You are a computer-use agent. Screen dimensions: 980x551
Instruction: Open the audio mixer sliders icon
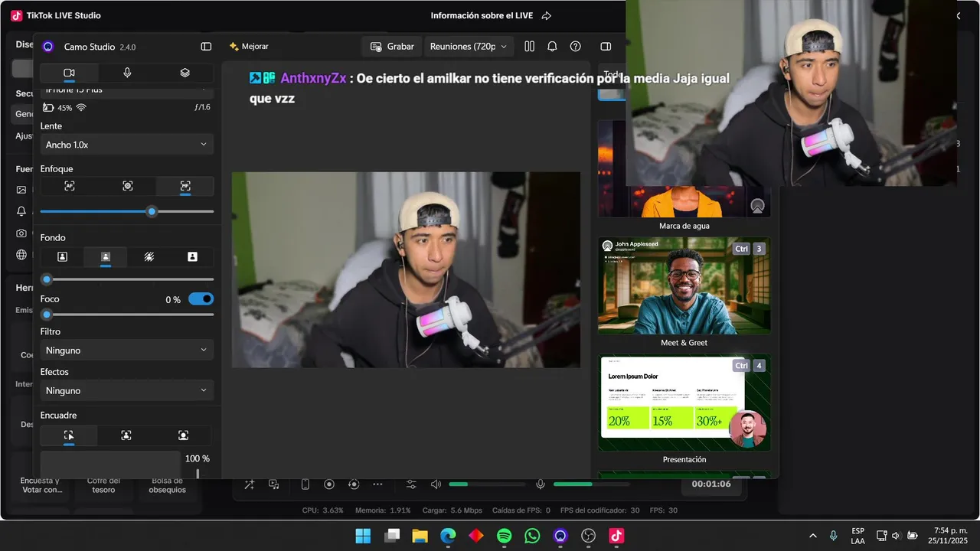coord(411,484)
